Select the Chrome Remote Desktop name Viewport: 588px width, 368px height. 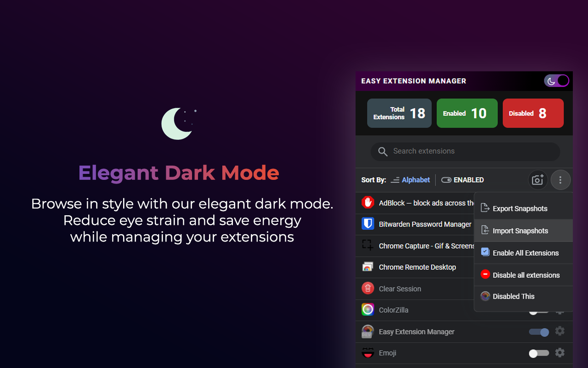click(417, 267)
